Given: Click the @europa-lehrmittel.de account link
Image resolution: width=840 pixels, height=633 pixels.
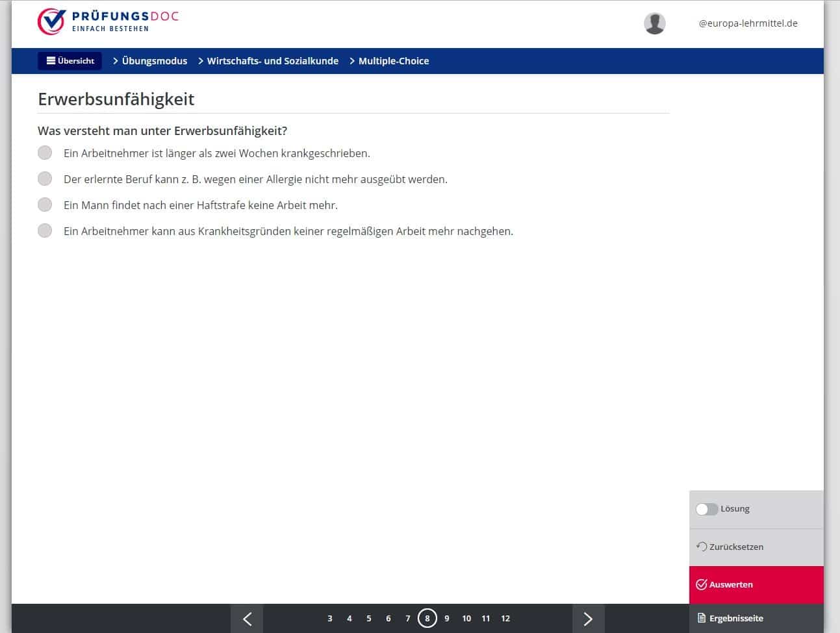Looking at the screenshot, I should click(x=748, y=23).
